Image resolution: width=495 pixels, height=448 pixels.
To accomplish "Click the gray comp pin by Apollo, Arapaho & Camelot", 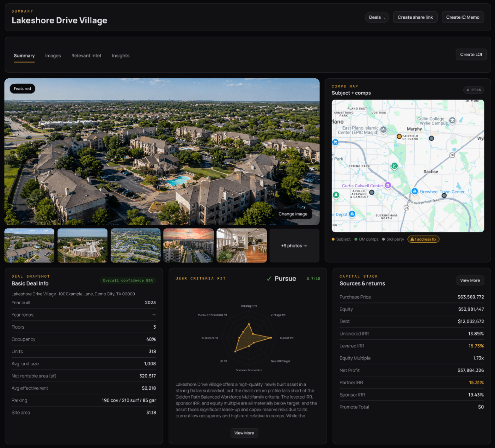I will click(372, 192).
